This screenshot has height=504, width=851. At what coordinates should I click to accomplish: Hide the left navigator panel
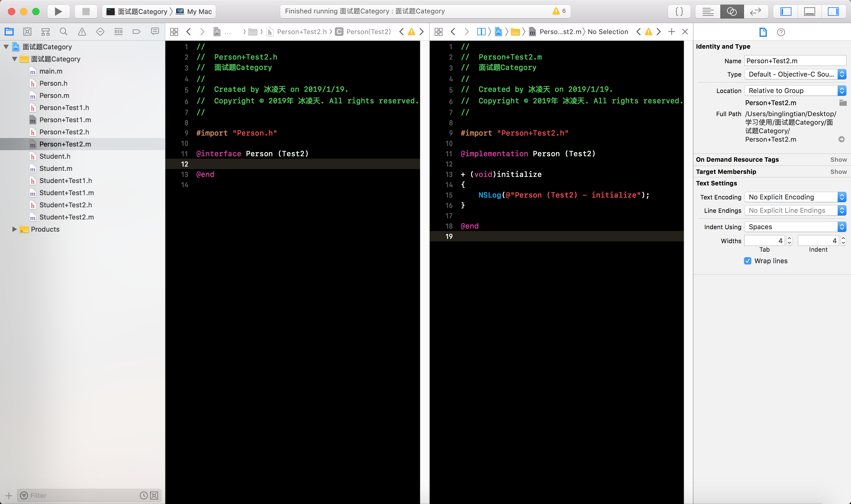tap(786, 11)
